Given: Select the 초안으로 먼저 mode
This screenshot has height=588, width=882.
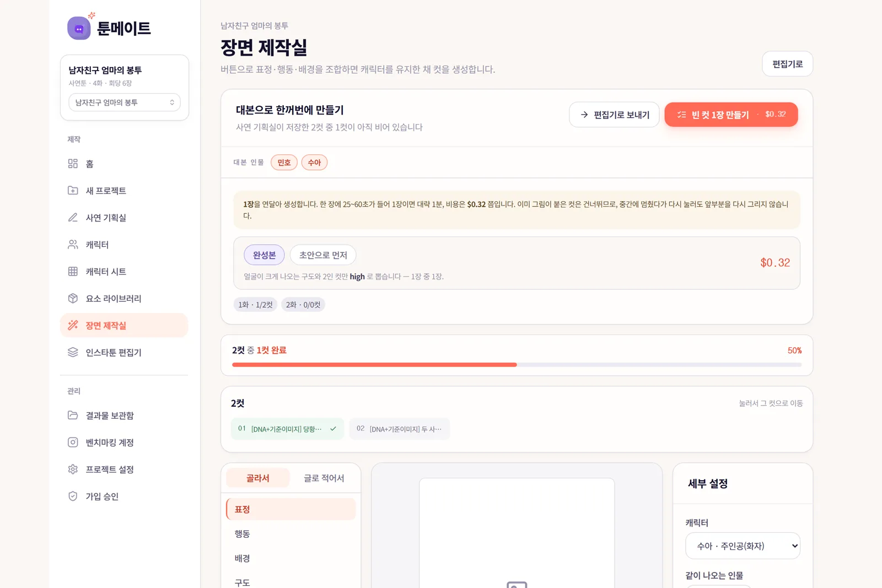Looking at the screenshot, I should coord(323,255).
